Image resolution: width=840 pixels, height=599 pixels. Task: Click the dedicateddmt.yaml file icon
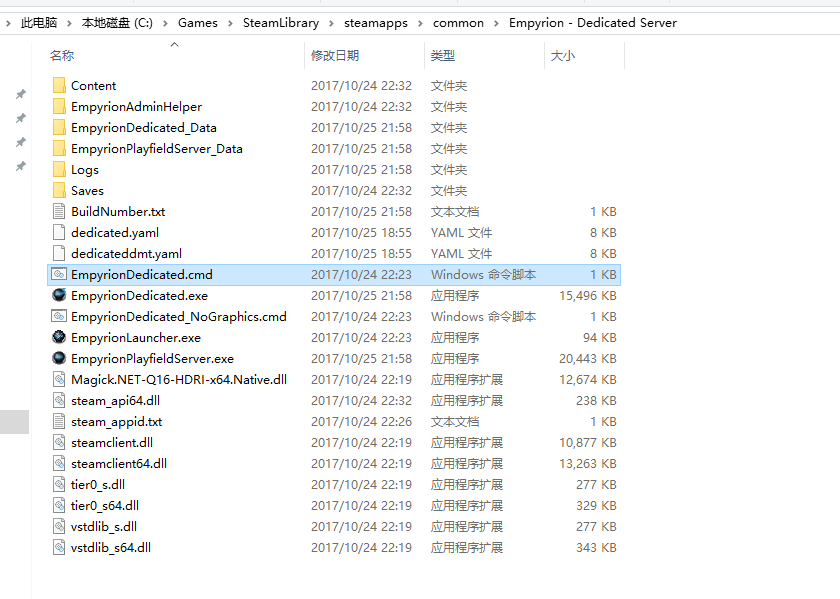click(59, 253)
